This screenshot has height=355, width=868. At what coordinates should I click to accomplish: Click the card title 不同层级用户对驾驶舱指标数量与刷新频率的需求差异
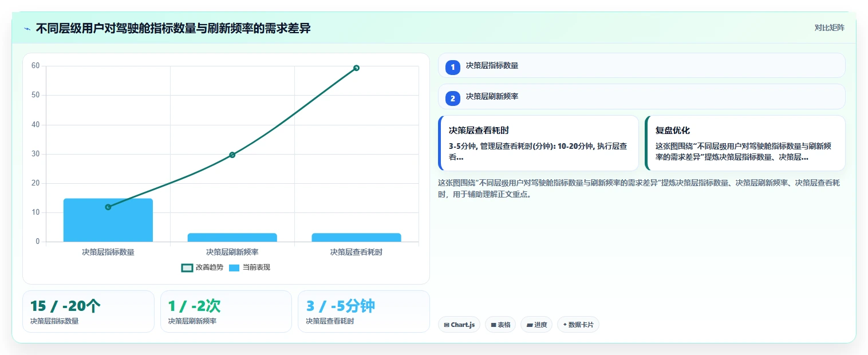pos(173,28)
